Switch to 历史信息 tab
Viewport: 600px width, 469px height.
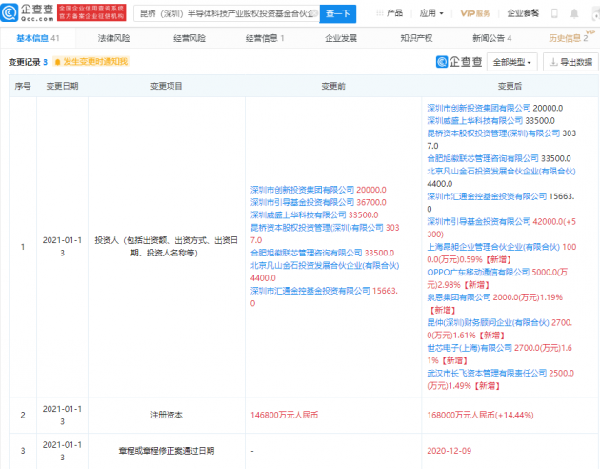[x=568, y=38]
